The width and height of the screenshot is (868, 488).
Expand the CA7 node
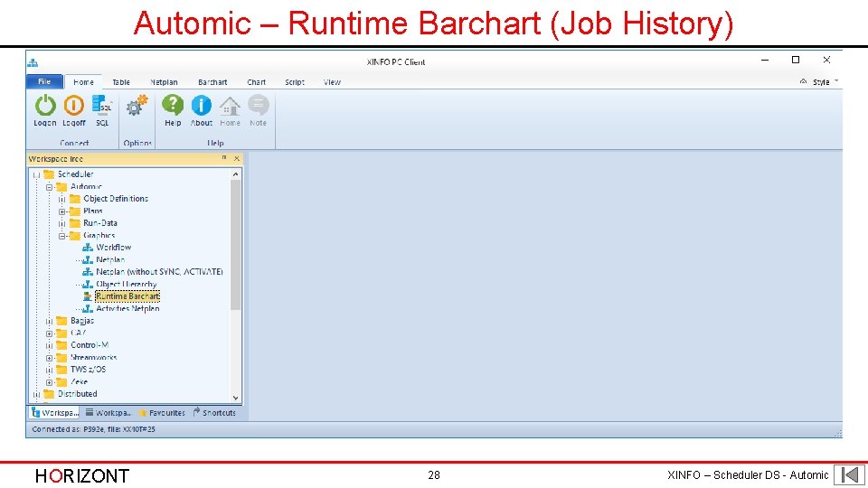pos(49,333)
